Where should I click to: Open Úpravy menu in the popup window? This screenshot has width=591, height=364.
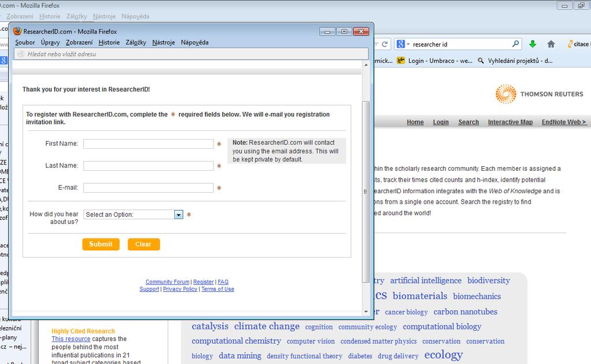point(51,43)
